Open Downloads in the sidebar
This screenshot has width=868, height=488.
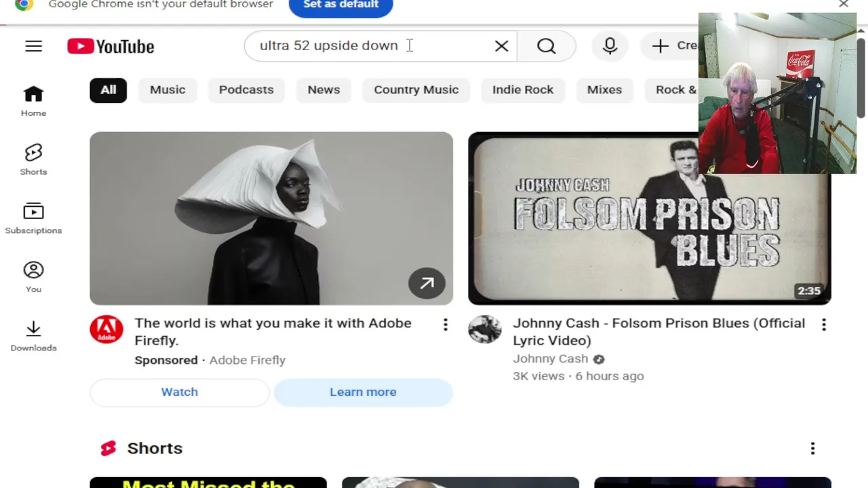[33, 336]
